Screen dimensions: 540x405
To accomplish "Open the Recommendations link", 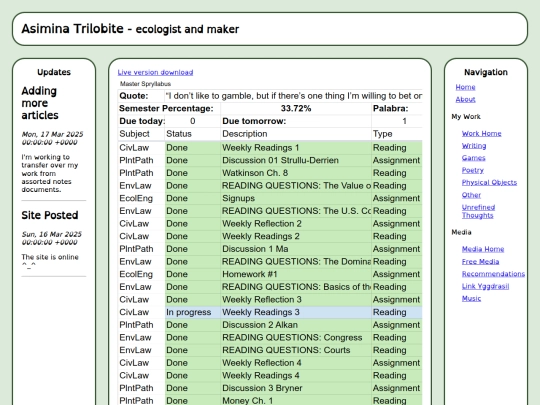I will pyautogui.click(x=493, y=274).
